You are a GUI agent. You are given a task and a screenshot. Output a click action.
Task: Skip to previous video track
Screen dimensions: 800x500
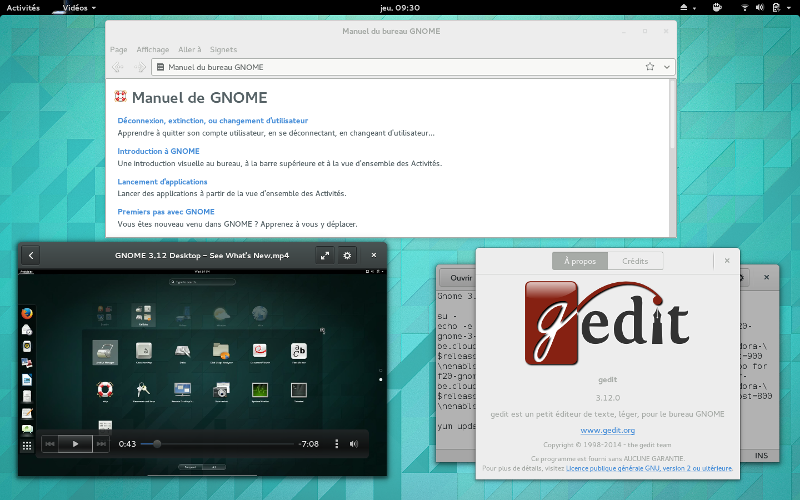[x=49, y=444]
